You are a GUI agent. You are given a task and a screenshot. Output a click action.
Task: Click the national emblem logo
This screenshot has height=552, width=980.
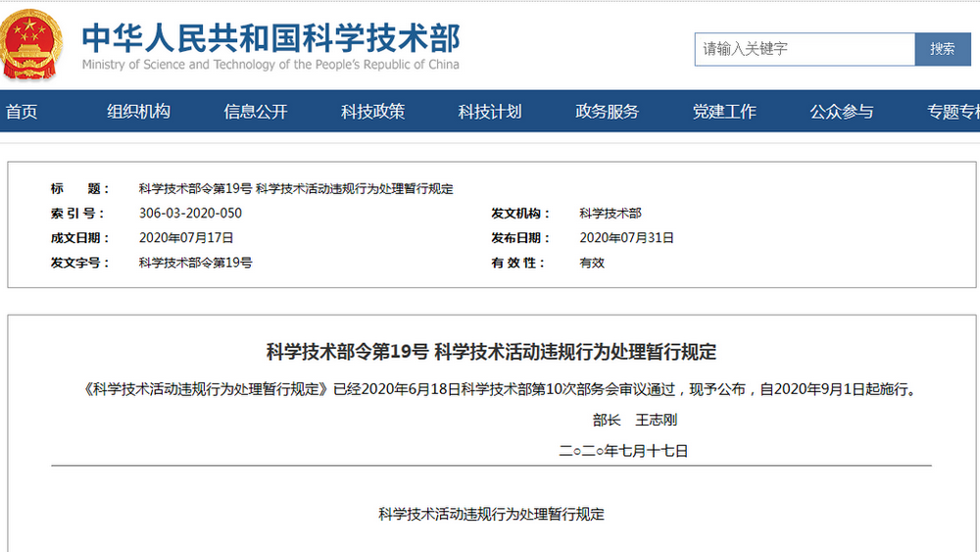(31, 44)
